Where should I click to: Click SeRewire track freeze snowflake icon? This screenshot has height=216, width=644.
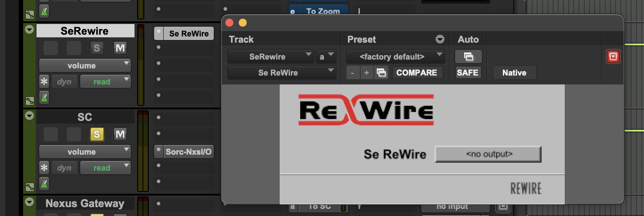(x=44, y=82)
